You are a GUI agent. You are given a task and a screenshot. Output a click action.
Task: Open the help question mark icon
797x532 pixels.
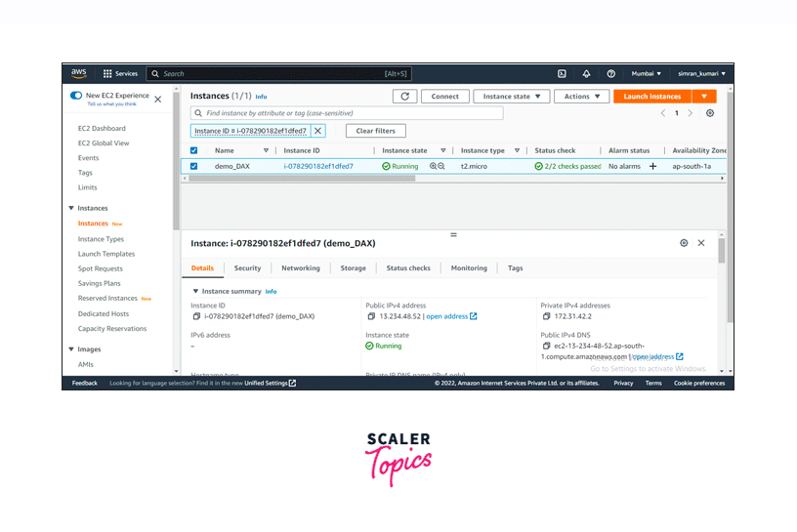click(x=610, y=73)
